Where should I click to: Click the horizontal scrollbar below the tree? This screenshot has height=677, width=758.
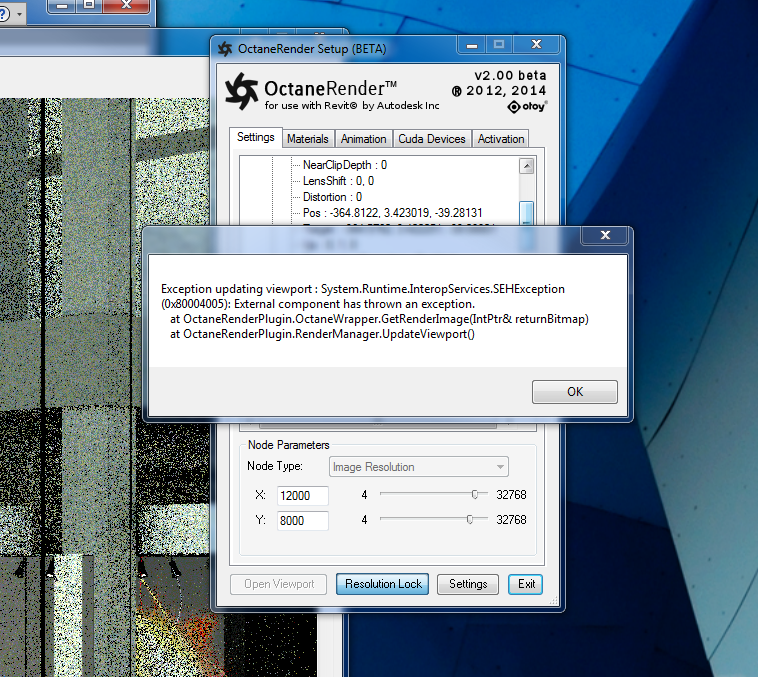[377, 426]
